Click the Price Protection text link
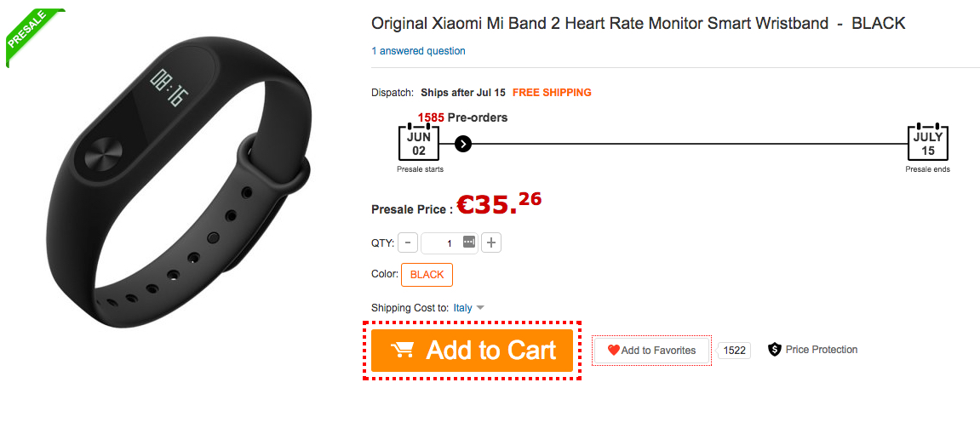The height and width of the screenshot is (428, 980). [822, 350]
